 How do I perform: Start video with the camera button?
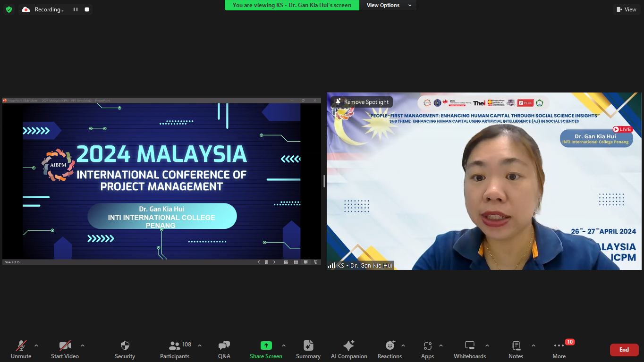(65, 350)
